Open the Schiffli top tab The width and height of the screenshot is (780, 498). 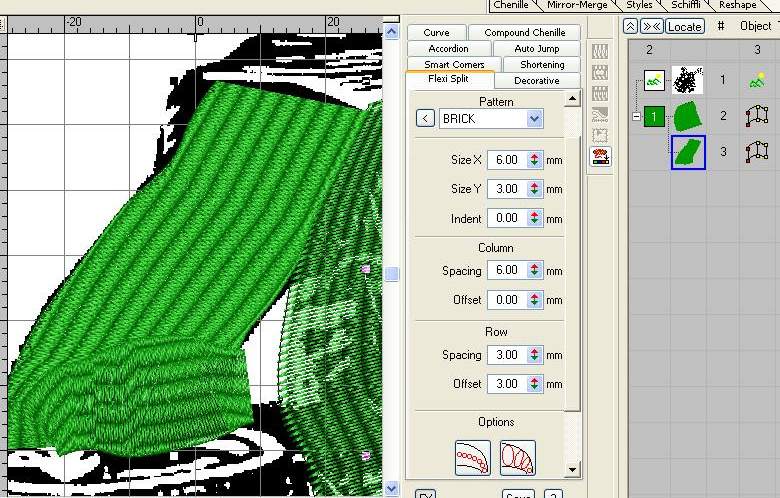[x=685, y=5]
